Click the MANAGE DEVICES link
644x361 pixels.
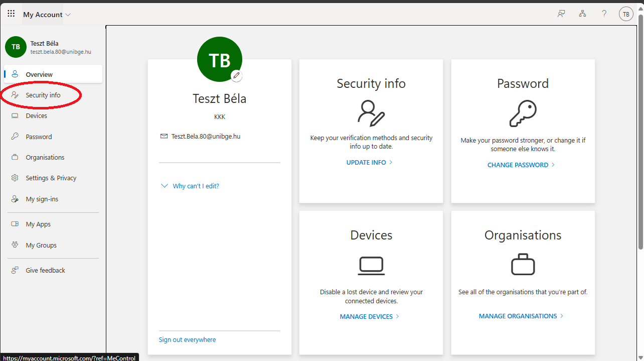(369, 316)
